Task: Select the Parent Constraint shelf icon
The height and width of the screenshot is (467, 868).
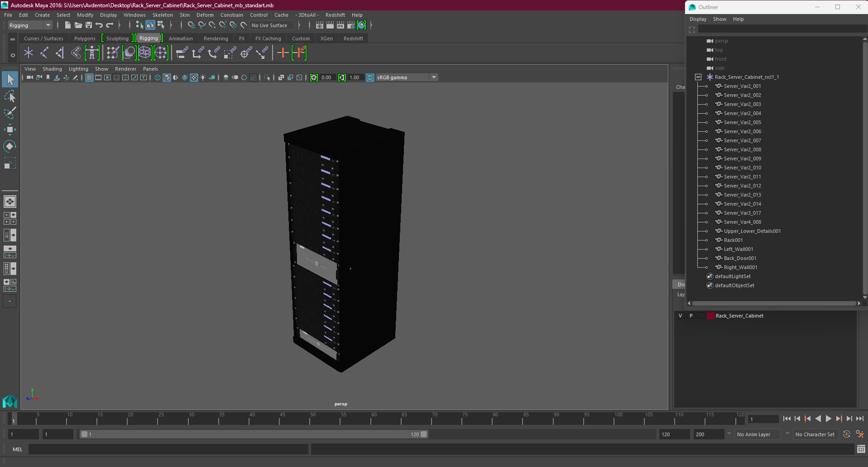Action: pyautogui.click(x=182, y=53)
